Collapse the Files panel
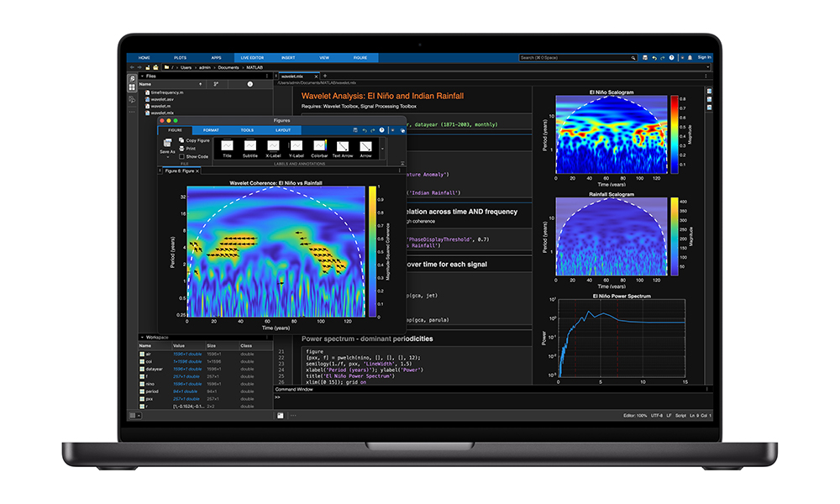 tap(141, 76)
